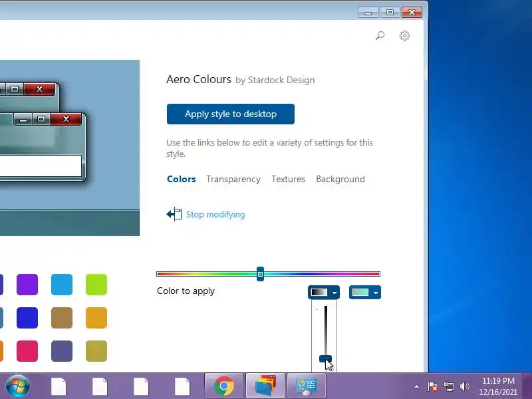532x399 pixels.
Task: Expand the teal gradient color dropdown
Action: (364, 293)
